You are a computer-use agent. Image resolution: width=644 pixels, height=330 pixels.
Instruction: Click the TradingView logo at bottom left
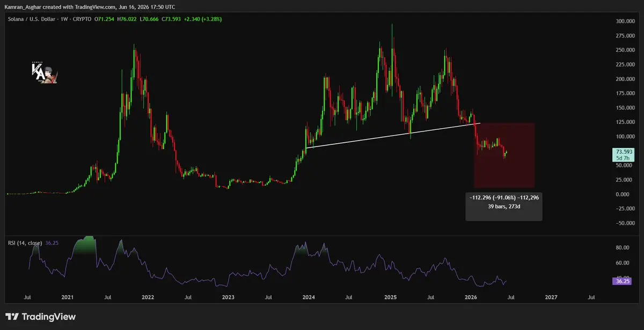coord(41,317)
